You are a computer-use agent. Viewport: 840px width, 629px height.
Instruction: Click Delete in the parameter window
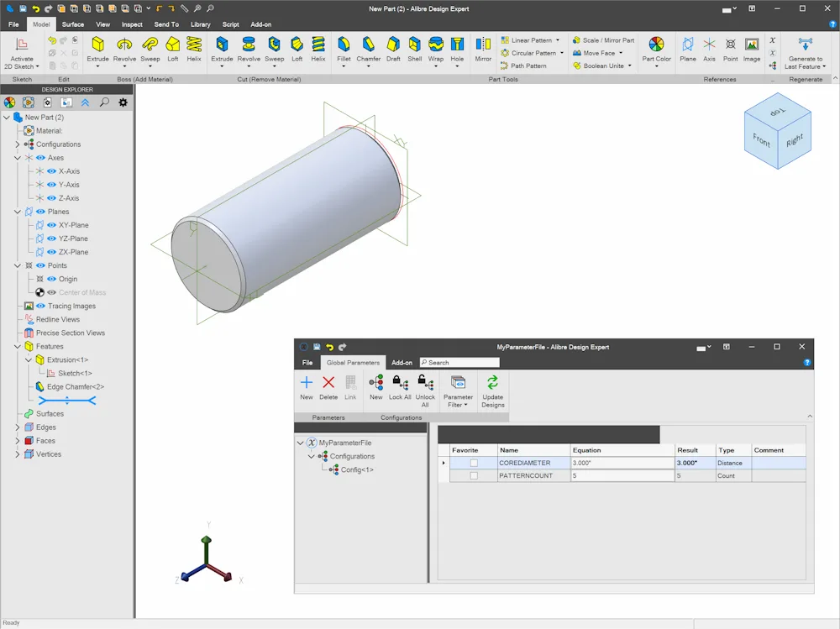tap(328, 388)
